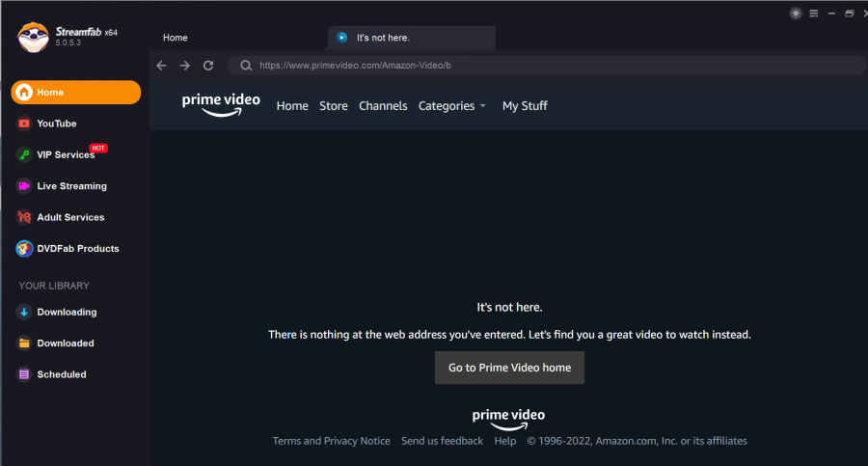Click Send us feedback link
Image resolution: width=868 pixels, height=466 pixels.
point(442,441)
